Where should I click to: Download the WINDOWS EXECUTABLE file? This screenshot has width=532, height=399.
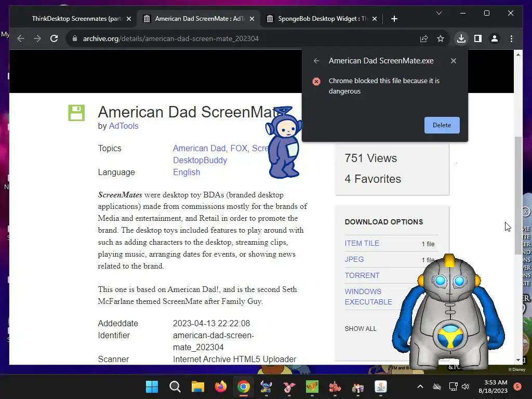click(368, 297)
